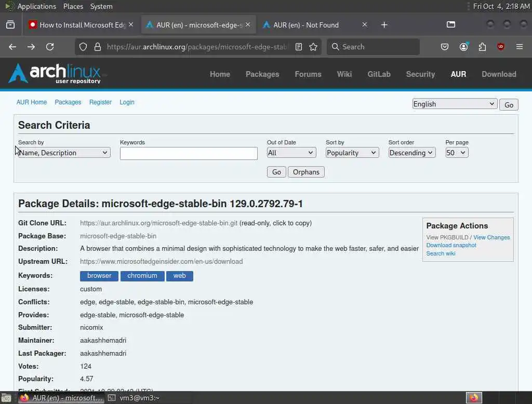The image size is (532, 404).
Task: Go to GitLab in Arch navigation
Action: tap(379, 74)
